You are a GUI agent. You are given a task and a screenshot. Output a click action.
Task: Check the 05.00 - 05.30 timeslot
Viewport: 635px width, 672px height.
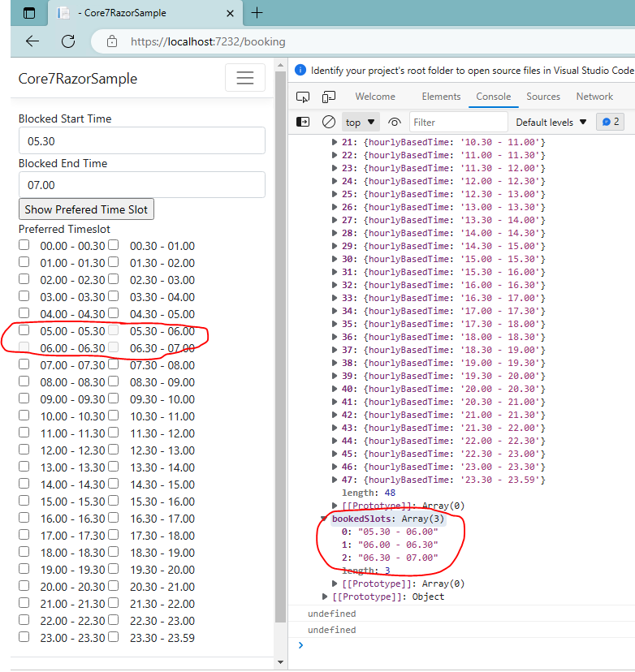tap(24, 330)
